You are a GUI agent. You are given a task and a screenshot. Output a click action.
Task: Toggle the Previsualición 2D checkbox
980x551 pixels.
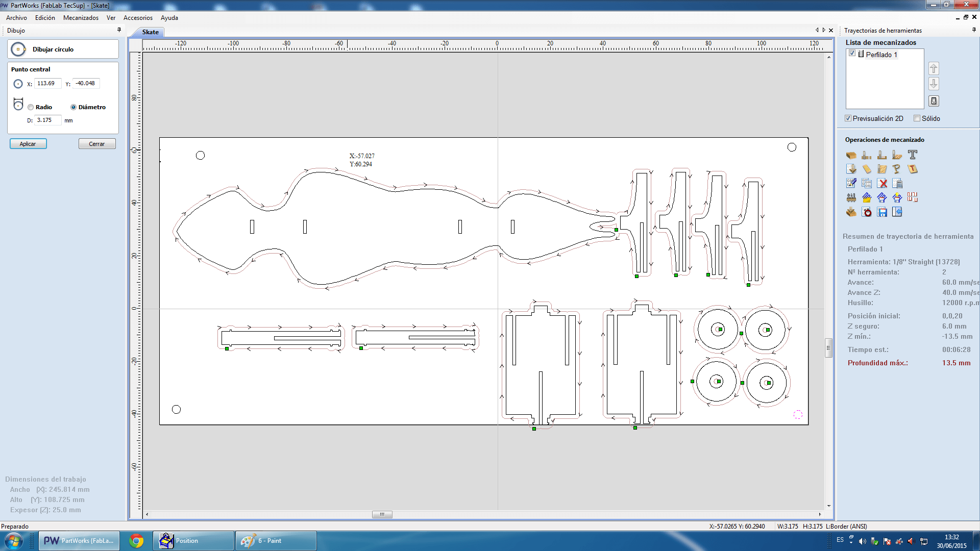848,118
